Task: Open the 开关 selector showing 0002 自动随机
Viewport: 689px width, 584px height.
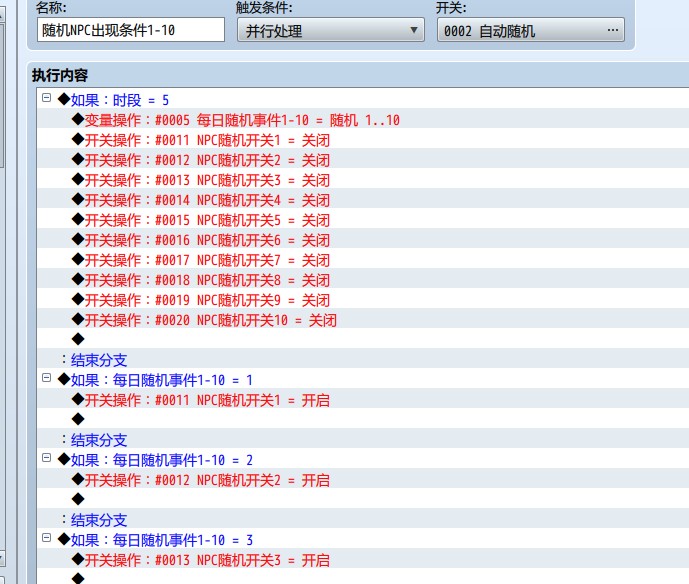Action: click(x=530, y=30)
